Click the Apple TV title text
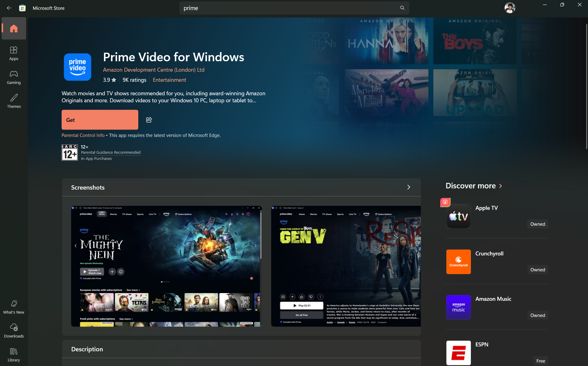 coord(486,208)
